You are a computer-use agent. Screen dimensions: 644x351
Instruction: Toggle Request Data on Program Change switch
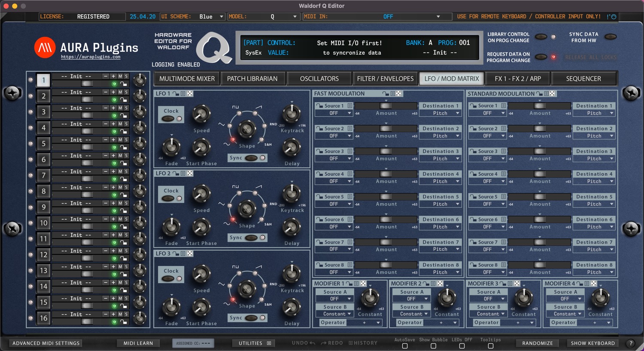(x=541, y=57)
